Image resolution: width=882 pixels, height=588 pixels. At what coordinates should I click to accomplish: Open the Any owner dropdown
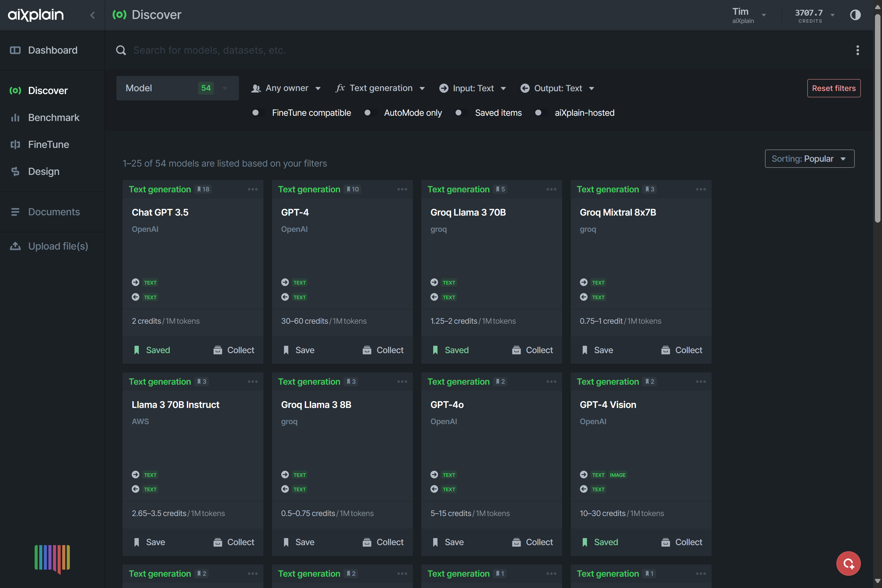click(286, 89)
